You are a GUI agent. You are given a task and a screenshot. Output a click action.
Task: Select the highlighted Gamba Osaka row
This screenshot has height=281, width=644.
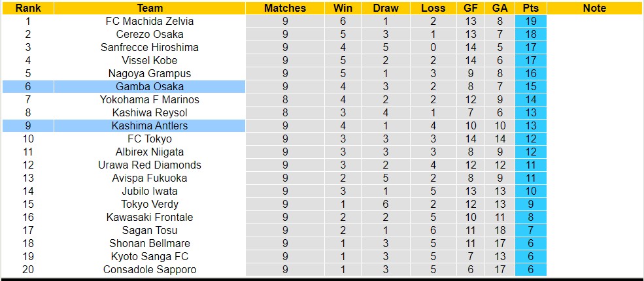[x=150, y=86]
